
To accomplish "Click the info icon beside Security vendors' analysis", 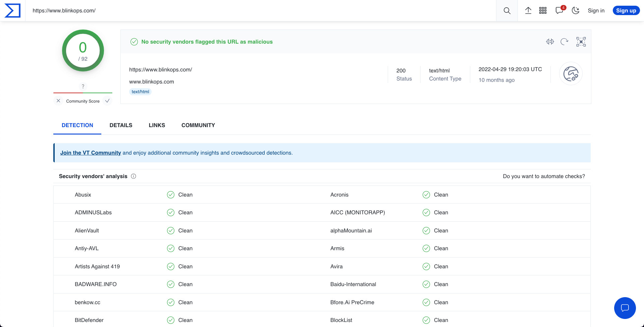I will (133, 176).
